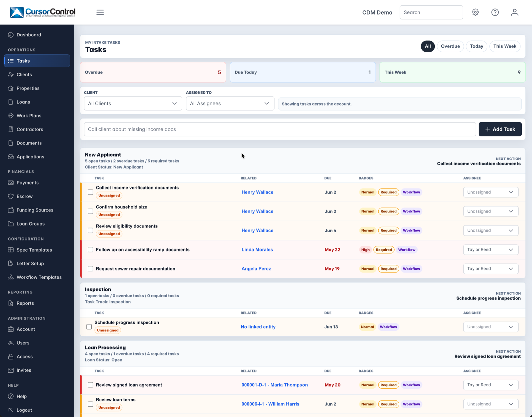Check the Review loan terms task
Image resolution: width=532 pixels, height=417 pixels.
tap(90, 404)
